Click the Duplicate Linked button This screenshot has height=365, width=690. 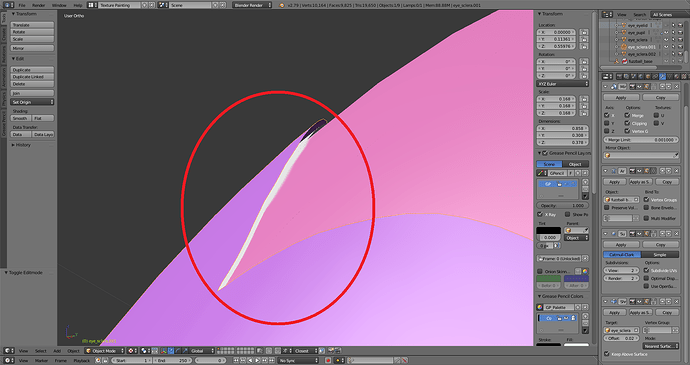pyautogui.click(x=32, y=77)
